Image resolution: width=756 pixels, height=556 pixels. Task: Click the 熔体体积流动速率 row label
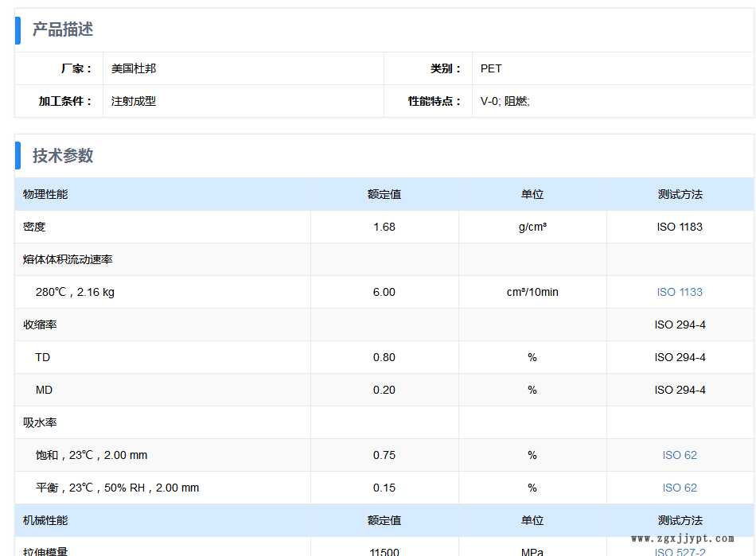point(68,259)
